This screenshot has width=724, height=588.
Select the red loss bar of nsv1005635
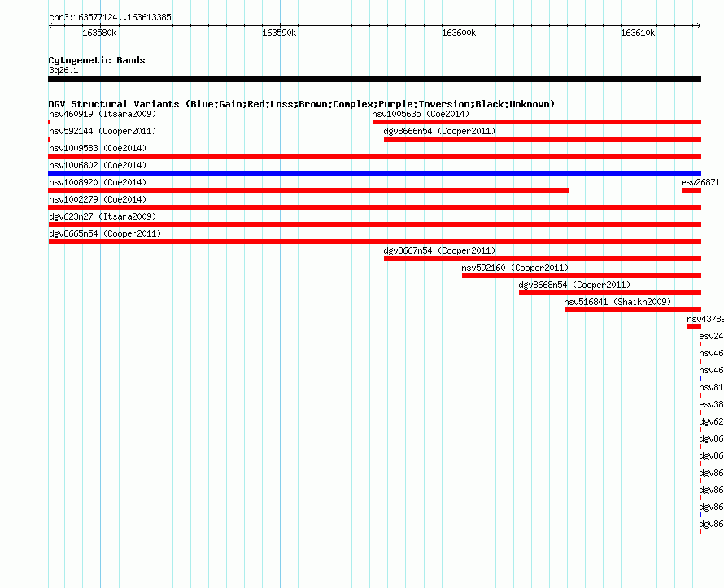click(537, 122)
